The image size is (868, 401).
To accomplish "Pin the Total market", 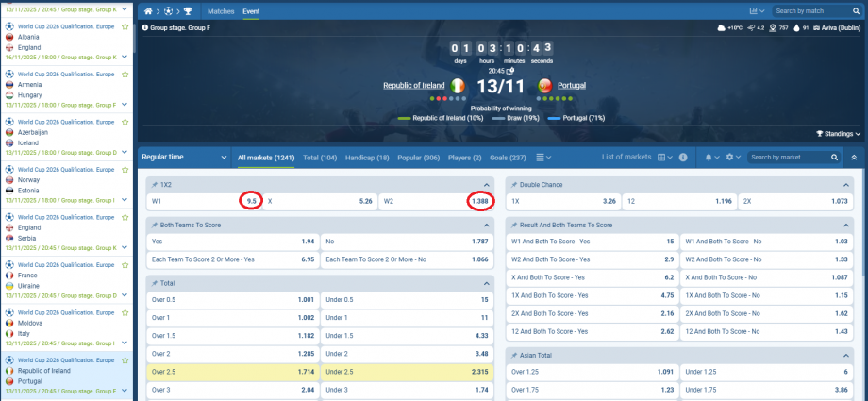I will tap(155, 283).
